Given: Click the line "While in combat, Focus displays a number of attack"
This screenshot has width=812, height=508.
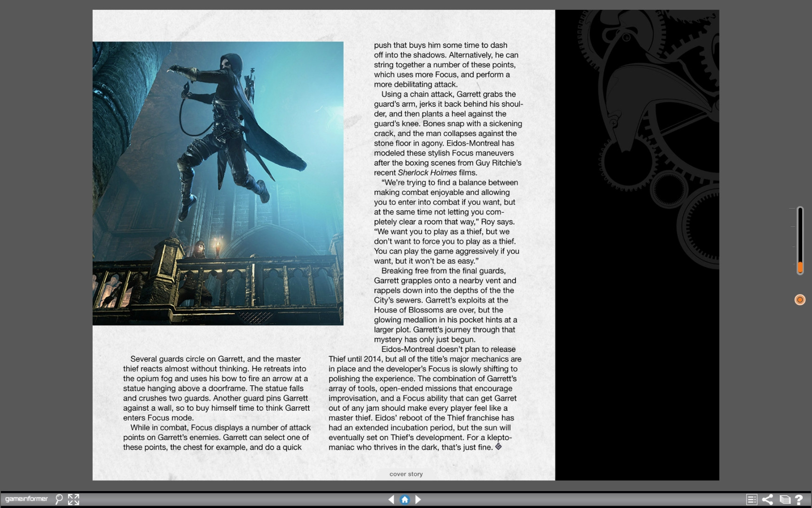Looking at the screenshot, I should click(220, 428).
